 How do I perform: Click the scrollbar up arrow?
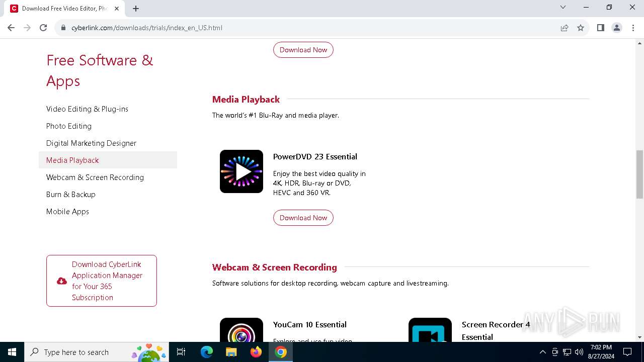639,43
